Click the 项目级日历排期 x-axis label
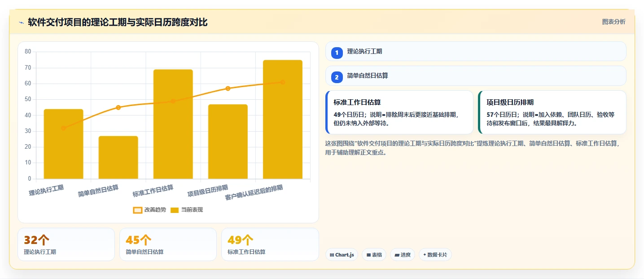Image resolution: width=644 pixels, height=279 pixels. click(x=208, y=191)
